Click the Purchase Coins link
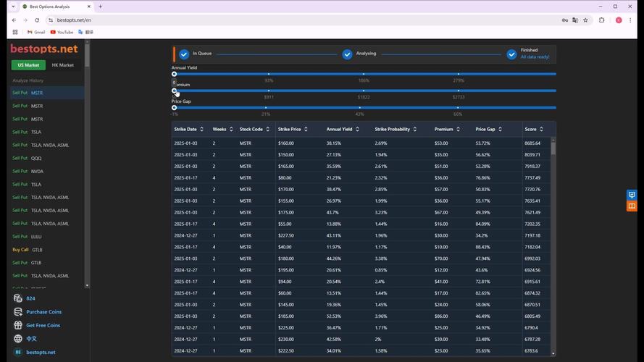This screenshot has width=644, height=362. [44, 312]
